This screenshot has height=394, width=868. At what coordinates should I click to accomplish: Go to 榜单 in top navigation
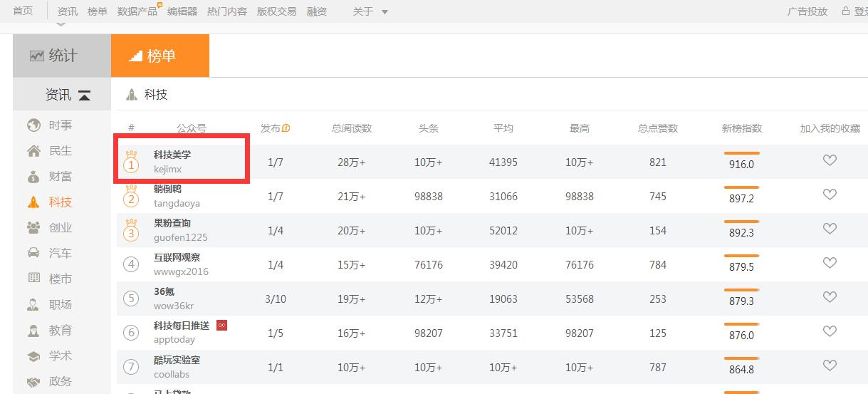tap(98, 11)
